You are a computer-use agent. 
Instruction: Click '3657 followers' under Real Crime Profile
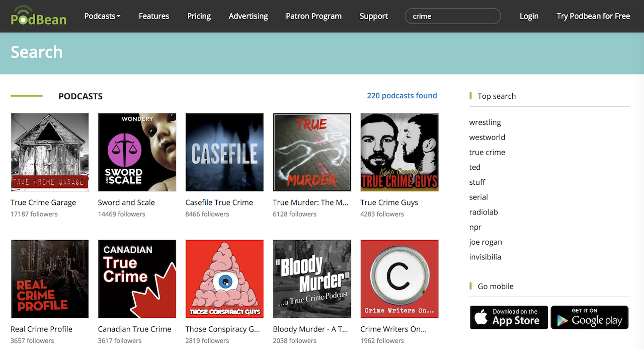(32, 341)
